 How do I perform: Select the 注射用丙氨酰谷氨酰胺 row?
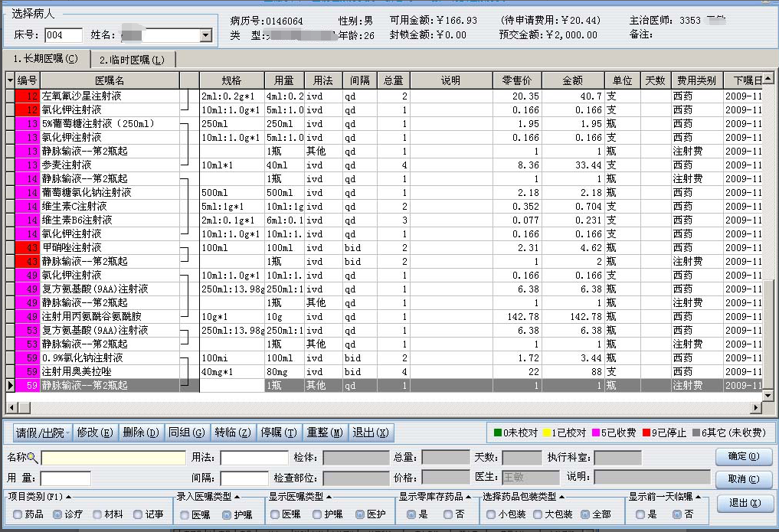(384, 317)
